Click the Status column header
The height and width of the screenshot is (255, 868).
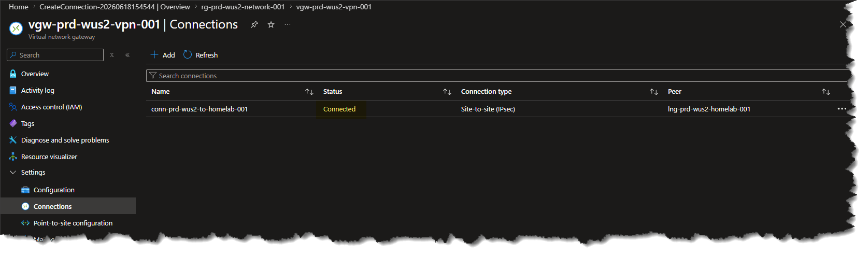(x=333, y=92)
